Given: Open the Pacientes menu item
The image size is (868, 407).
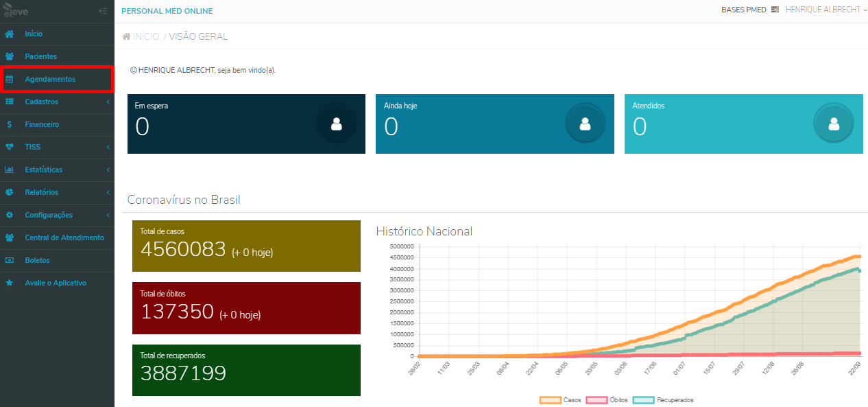Looking at the screenshot, I should tap(57, 56).
